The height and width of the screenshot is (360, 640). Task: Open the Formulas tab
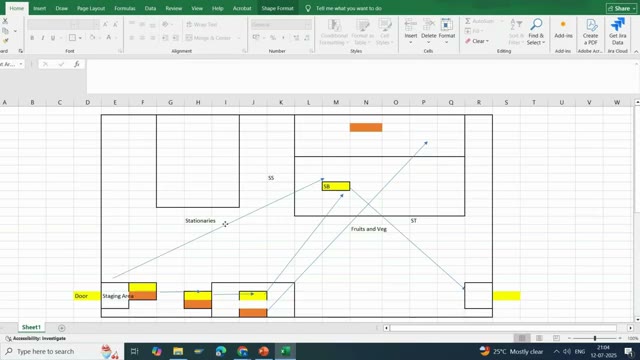[x=124, y=8]
